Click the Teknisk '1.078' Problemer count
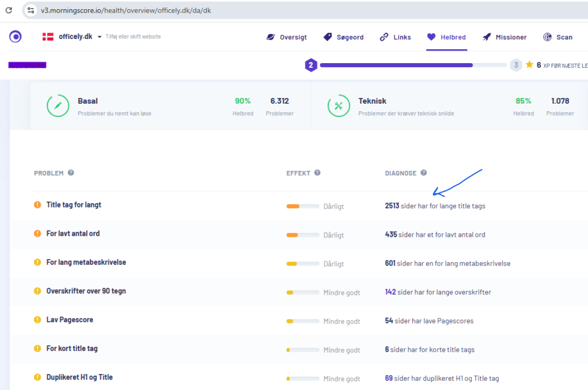This screenshot has height=390, width=588. coord(560,101)
